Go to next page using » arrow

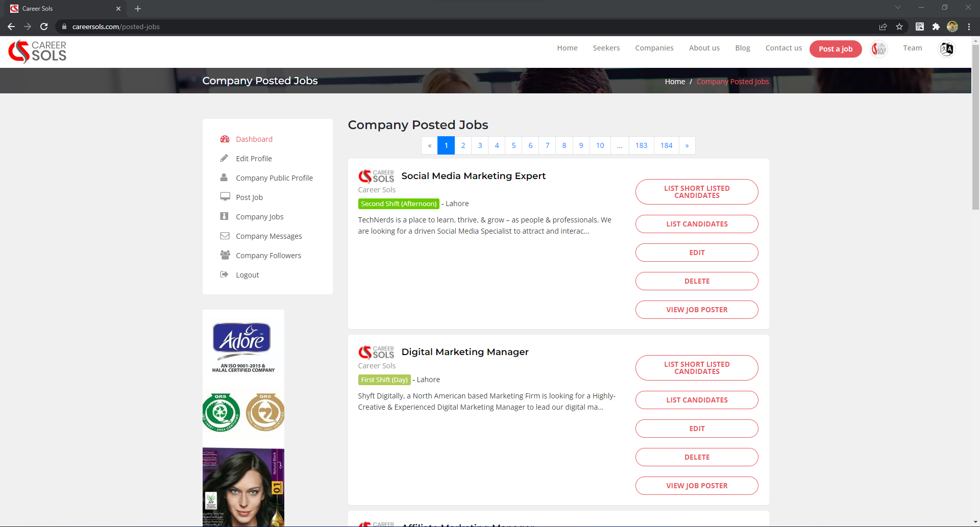pyautogui.click(x=687, y=145)
